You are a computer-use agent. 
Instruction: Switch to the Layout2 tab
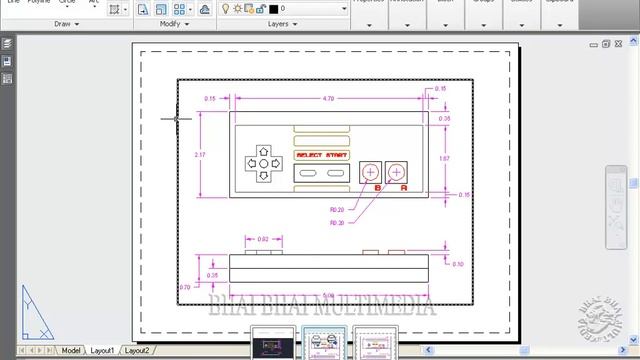click(137, 350)
